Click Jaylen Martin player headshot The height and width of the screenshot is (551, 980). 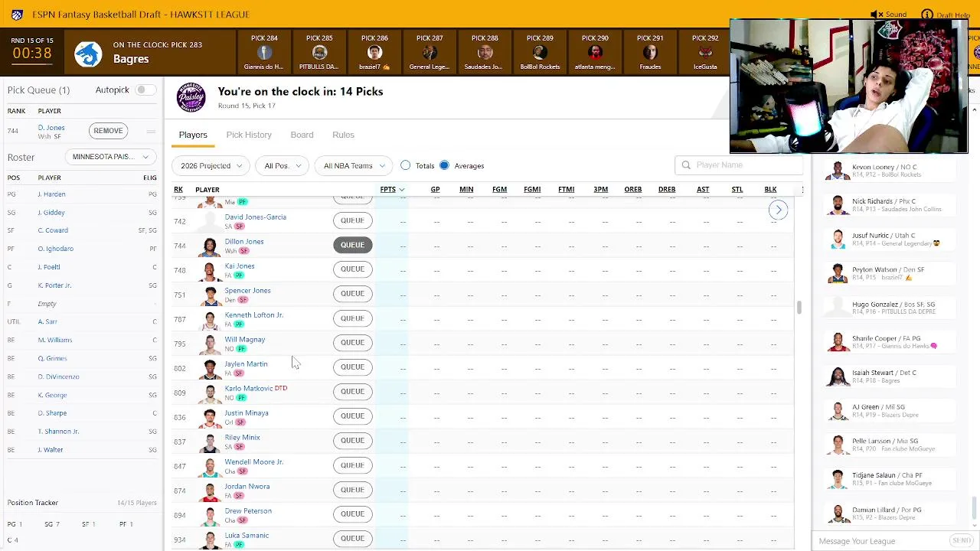tap(210, 369)
